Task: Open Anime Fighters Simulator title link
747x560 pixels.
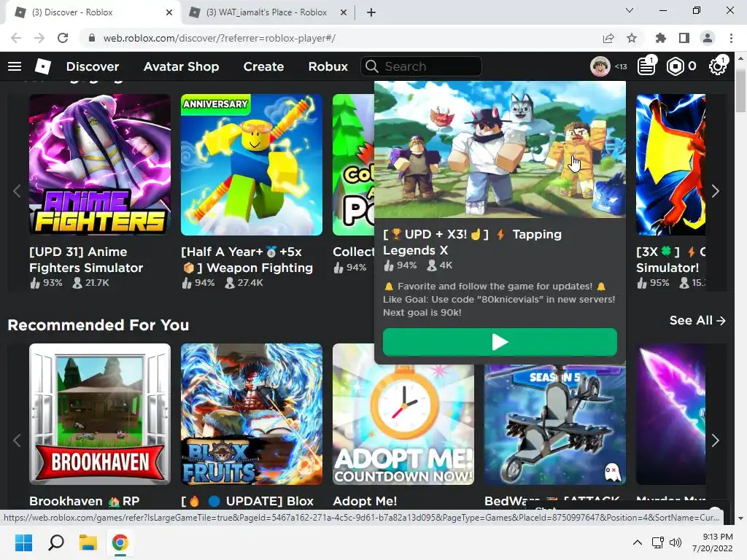Action: [86, 260]
